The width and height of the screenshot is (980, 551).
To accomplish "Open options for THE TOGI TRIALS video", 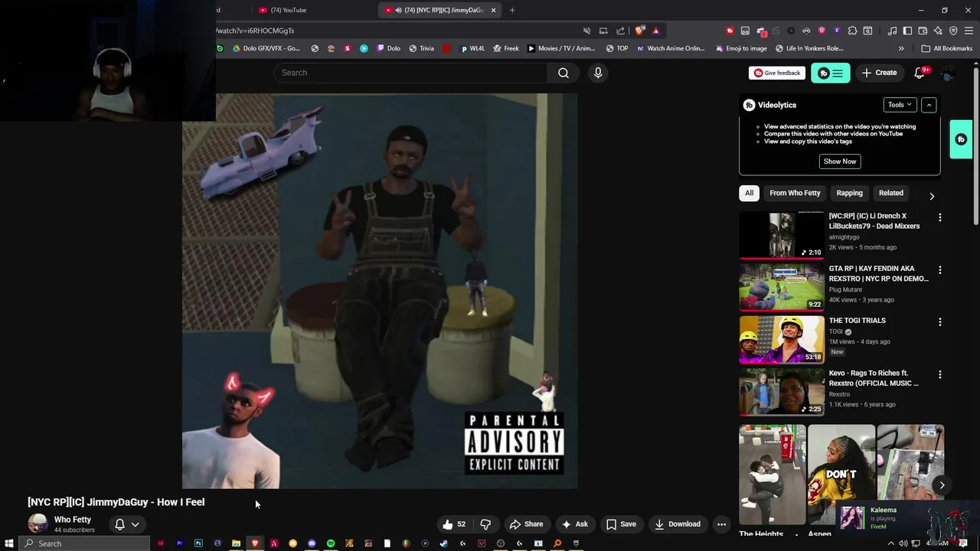I will tap(940, 322).
